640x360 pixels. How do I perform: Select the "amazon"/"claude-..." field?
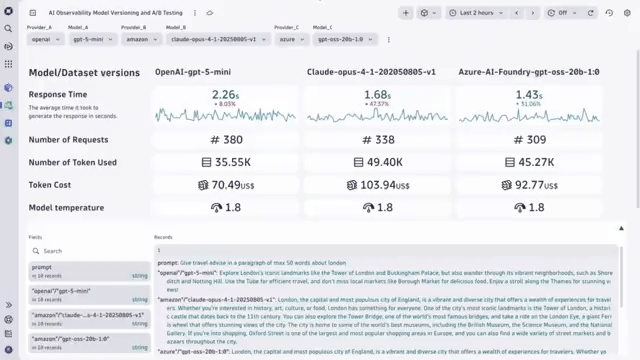[x=90, y=319]
